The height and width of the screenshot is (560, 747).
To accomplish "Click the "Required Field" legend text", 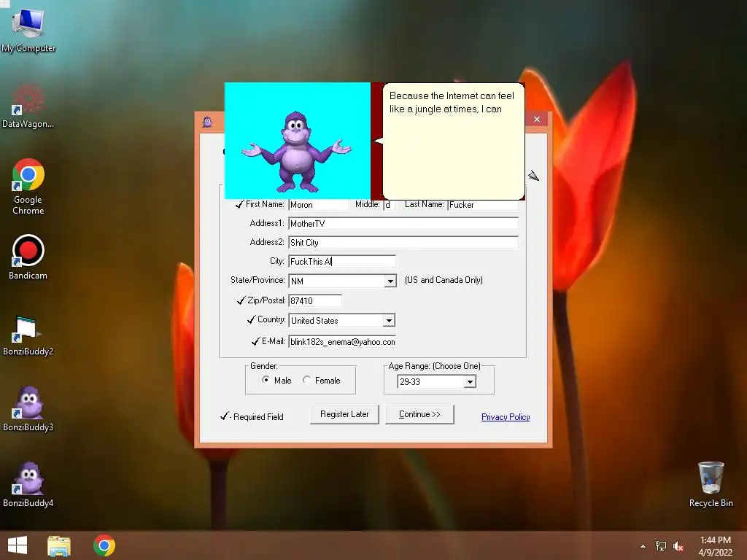I will [x=258, y=417].
